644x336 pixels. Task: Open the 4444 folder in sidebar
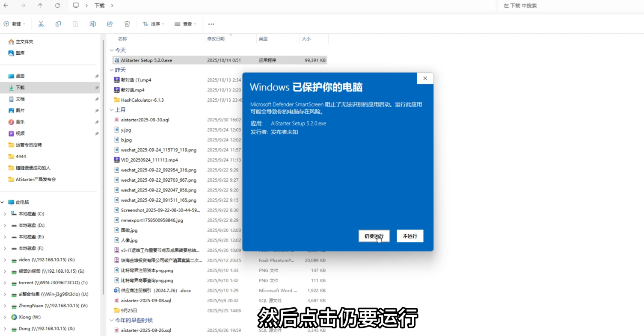point(21,156)
